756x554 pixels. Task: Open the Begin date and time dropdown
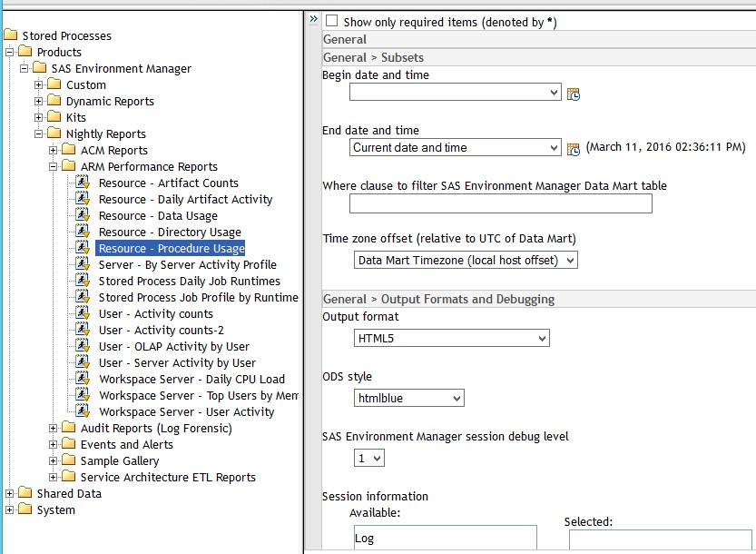[x=456, y=93]
